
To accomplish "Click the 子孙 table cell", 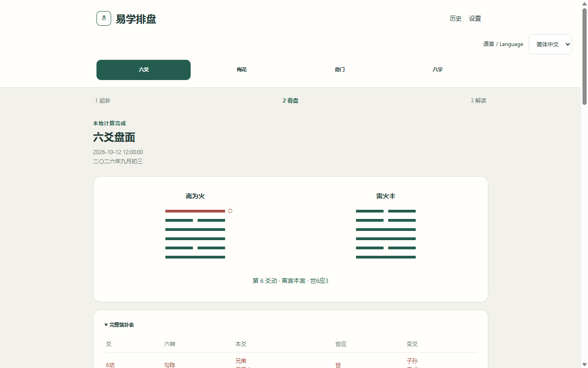I will coord(412,361).
